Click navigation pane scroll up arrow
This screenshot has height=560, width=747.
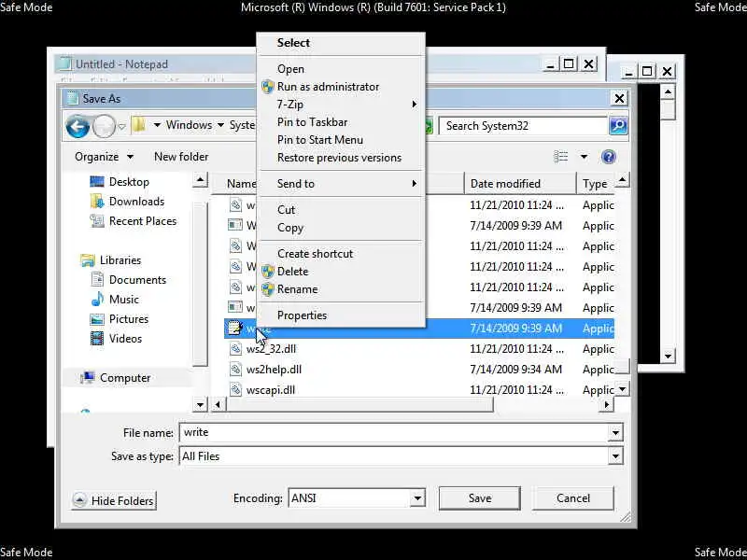click(200, 180)
